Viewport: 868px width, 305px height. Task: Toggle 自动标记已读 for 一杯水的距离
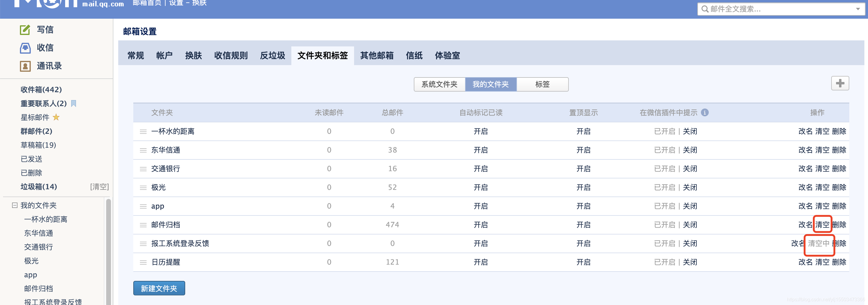click(x=480, y=131)
